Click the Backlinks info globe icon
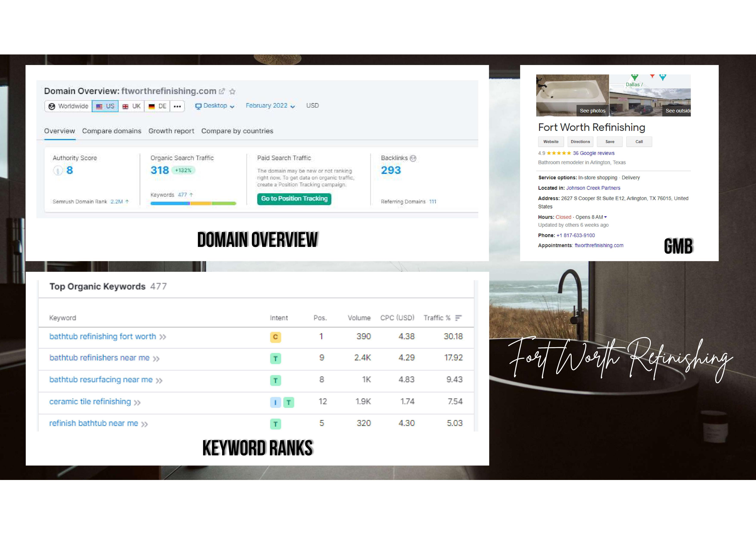The image size is (756, 534). [413, 158]
